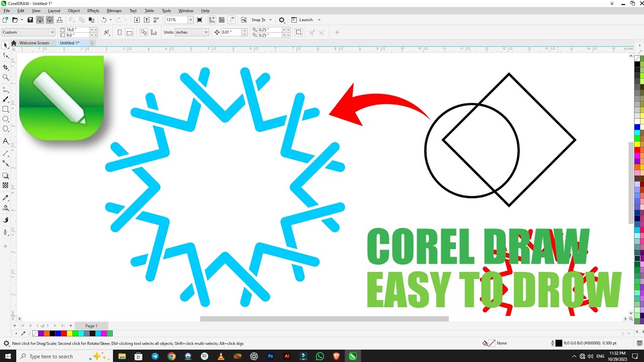Select the Interactive Fill tool
The image size is (644, 362).
6,208
